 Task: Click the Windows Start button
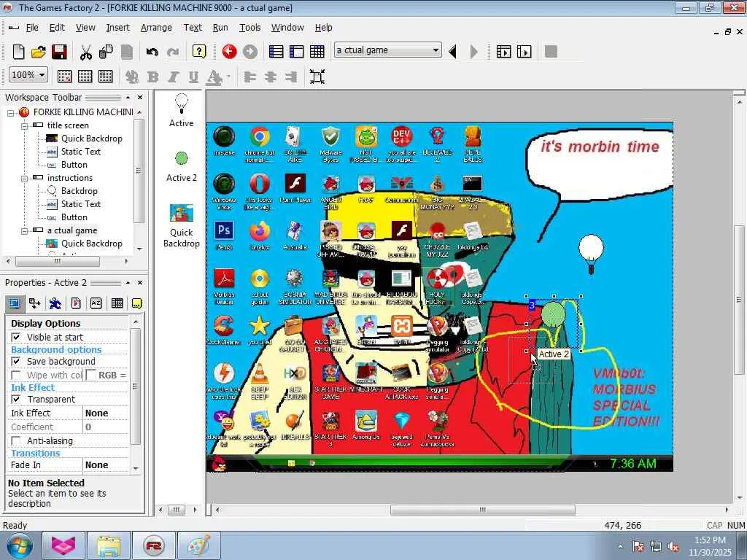point(19,545)
